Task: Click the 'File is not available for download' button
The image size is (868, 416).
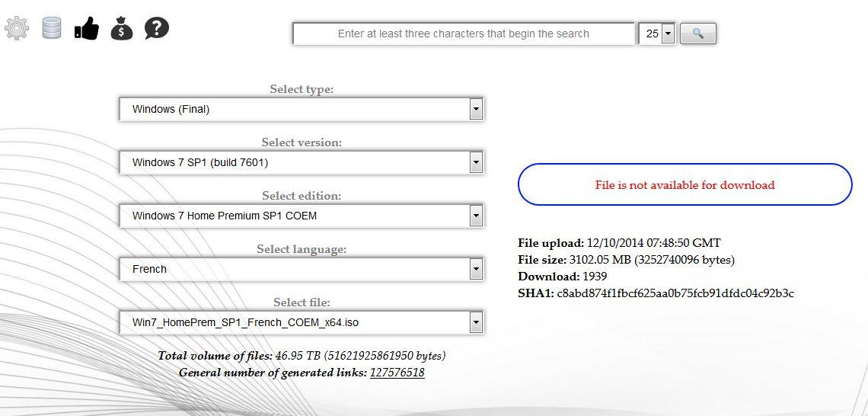Action: click(x=685, y=184)
